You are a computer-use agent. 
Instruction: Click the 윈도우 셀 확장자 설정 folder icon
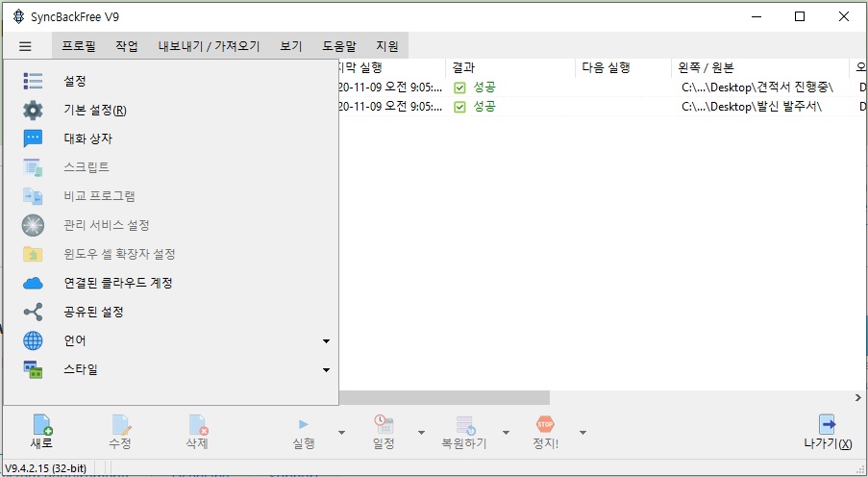(33, 254)
